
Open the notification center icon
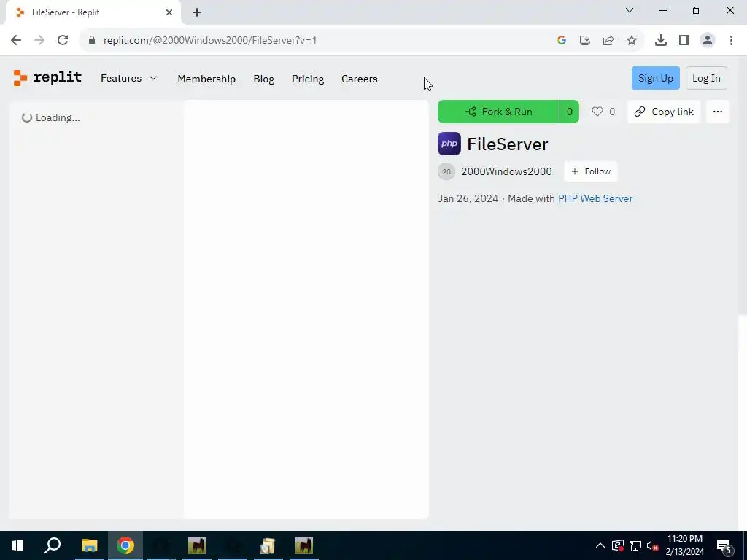724,545
